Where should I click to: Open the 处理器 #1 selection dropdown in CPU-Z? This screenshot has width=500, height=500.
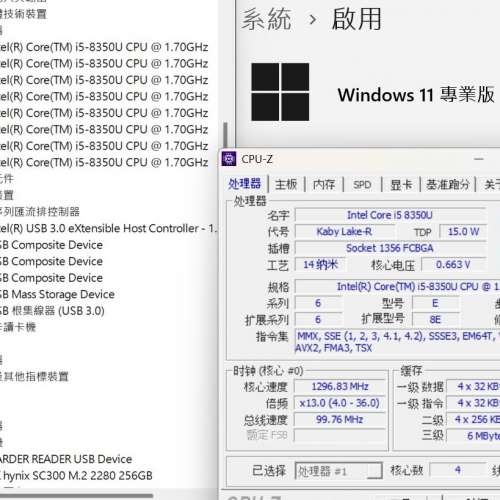coord(339,471)
